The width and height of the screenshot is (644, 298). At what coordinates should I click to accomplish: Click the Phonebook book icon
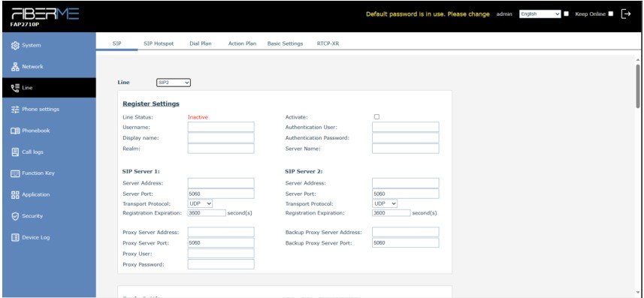(15, 131)
